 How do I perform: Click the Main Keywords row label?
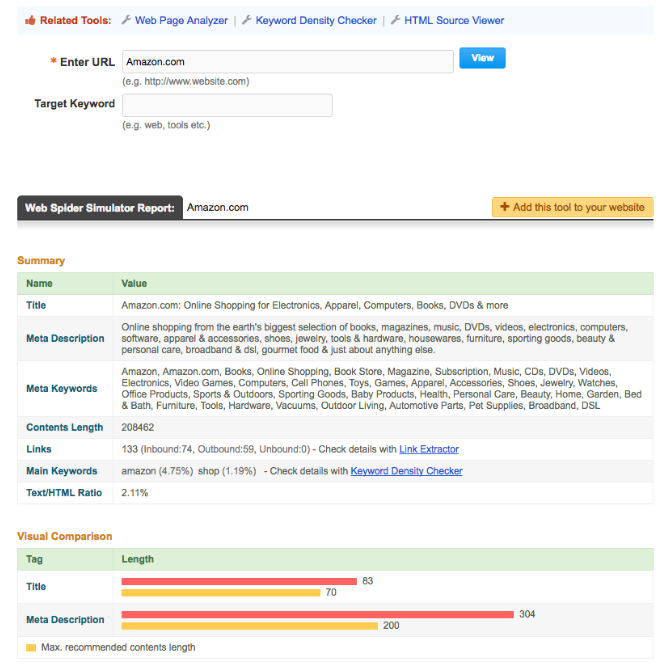(61, 471)
